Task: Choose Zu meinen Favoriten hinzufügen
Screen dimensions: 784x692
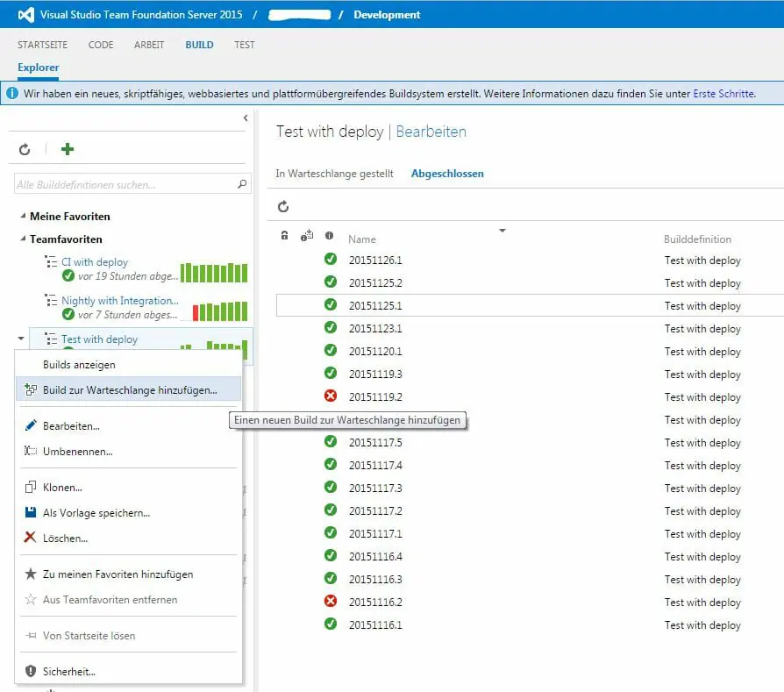Action: (x=129, y=574)
